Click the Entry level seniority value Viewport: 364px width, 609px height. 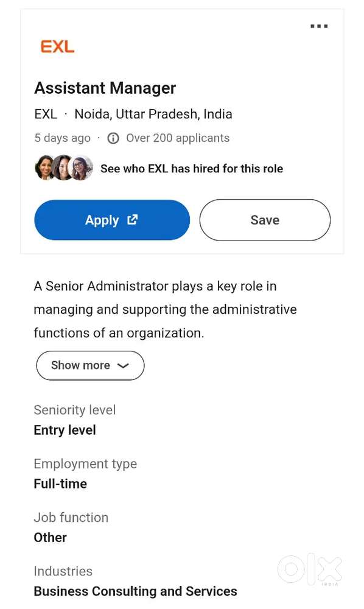(65, 430)
